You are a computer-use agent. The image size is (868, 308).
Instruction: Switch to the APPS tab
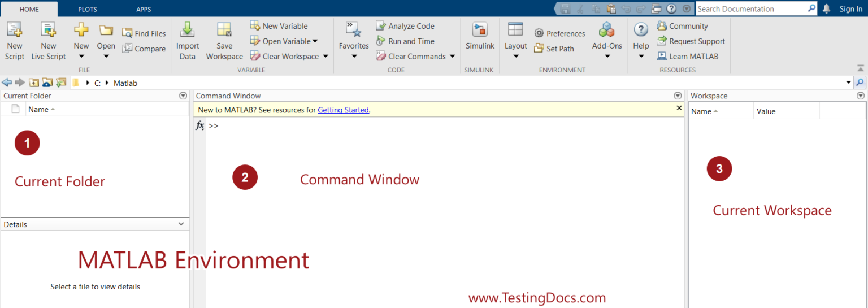pyautogui.click(x=144, y=9)
